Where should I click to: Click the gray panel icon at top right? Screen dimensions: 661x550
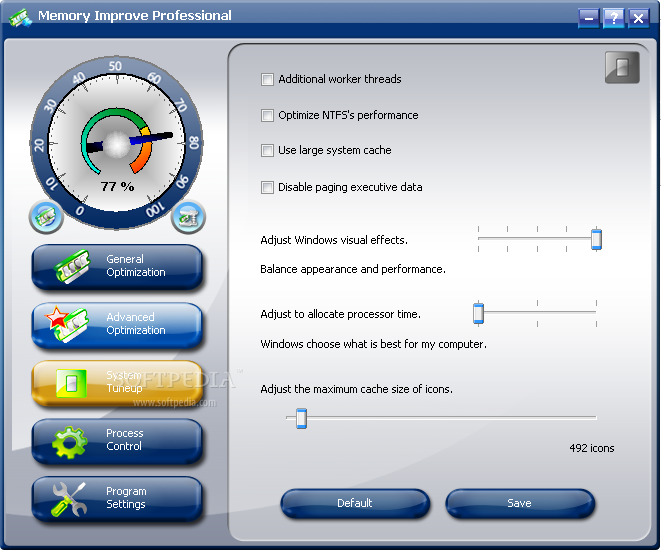pos(622,67)
